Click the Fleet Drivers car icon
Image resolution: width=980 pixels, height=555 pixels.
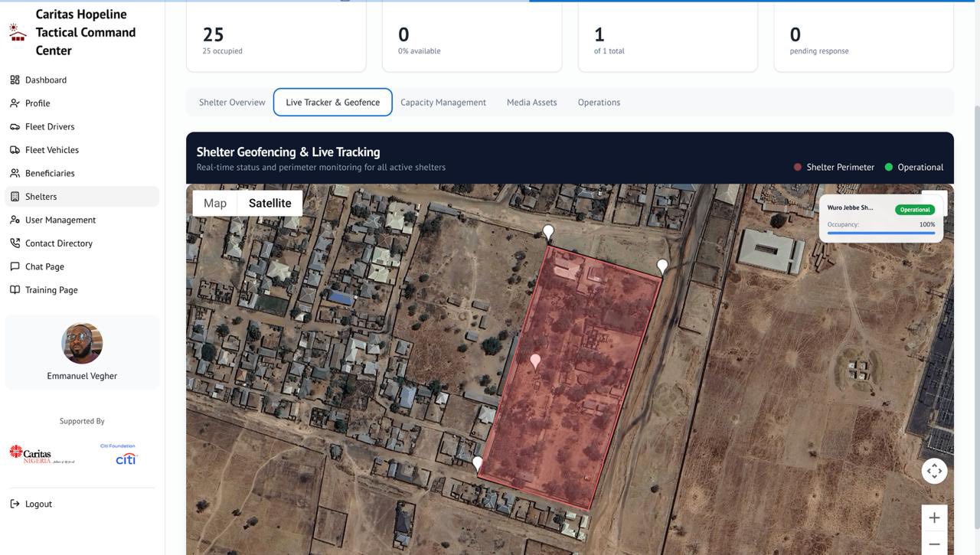tap(15, 126)
